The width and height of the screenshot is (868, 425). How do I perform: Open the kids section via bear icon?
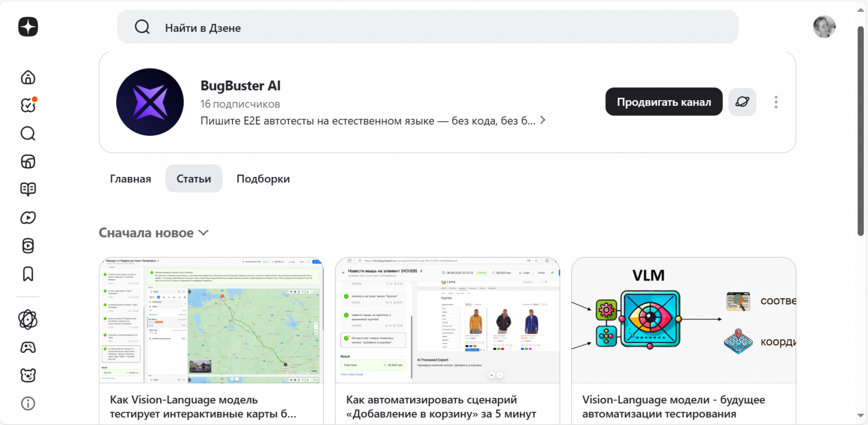pyautogui.click(x=27, y=375)
